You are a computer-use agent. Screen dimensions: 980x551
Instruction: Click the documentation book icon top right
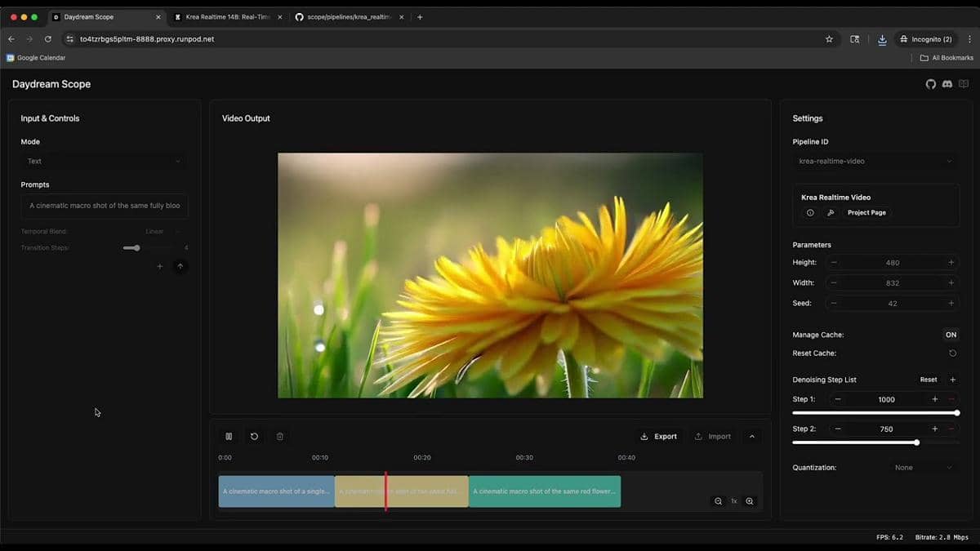click(964, 83)
